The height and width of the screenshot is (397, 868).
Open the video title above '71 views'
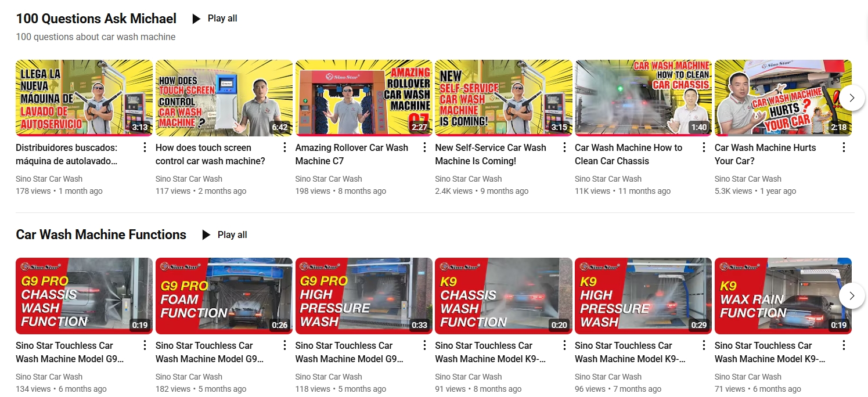pyautogui.click(x=770, y=352)
